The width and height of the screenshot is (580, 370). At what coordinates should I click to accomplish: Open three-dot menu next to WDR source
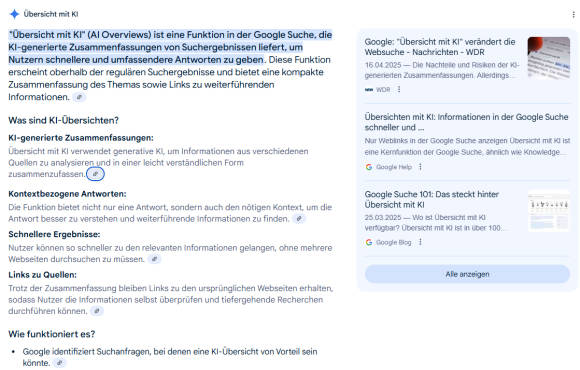click(x=399, y=90)
